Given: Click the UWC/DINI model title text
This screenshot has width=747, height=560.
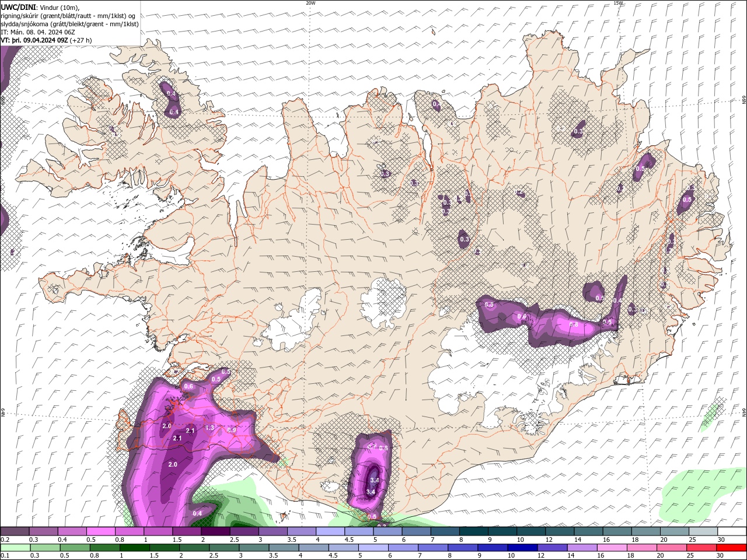Looking at the screenshot, I should pos(18,7).
